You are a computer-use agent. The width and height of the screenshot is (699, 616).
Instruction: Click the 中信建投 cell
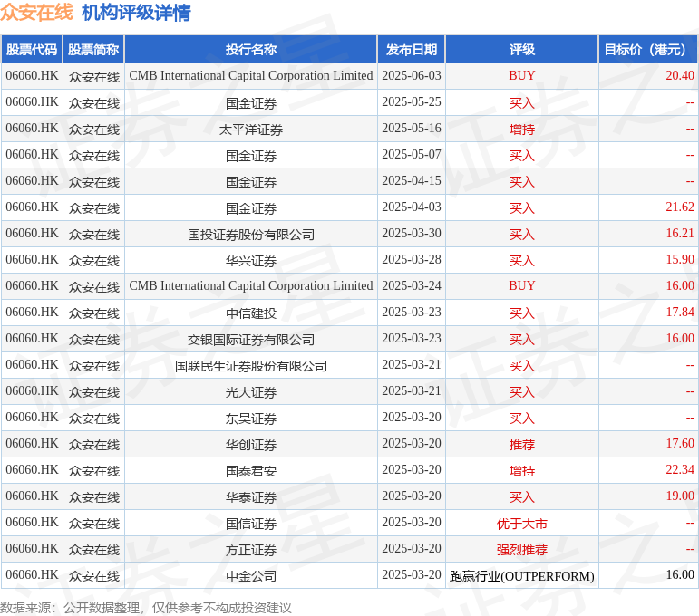tap(251, 313)
